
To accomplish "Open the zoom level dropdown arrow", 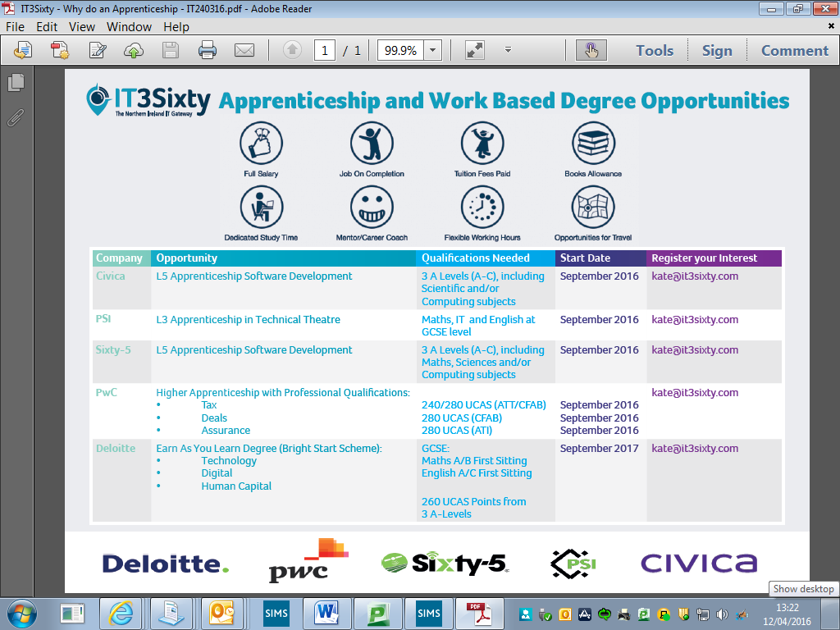I will (433, 51).
